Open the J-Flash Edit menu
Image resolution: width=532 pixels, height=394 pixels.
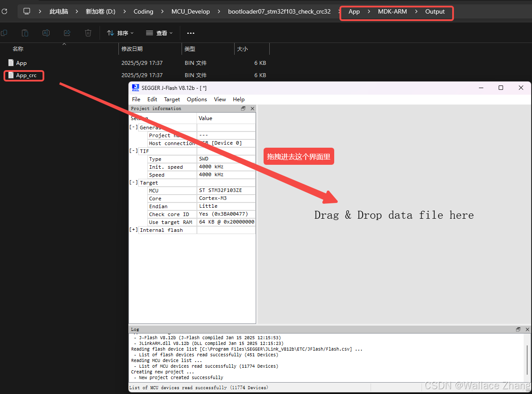pos(152,99)
